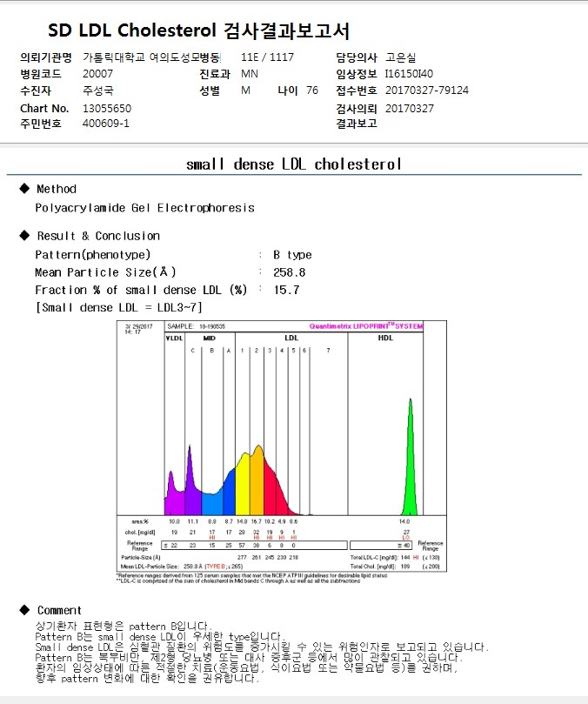Click the 'Pattern(phenotype)' label
Image resolution: width=588 pixels, height=704 pixels.
point(92,255)
